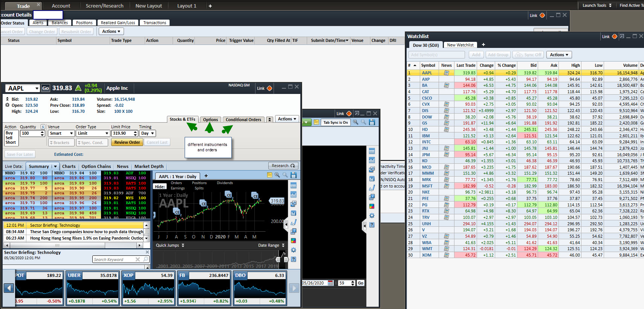Open chart settings gear in the AAPL chart sidebar
644x309 pixels.
294,250
